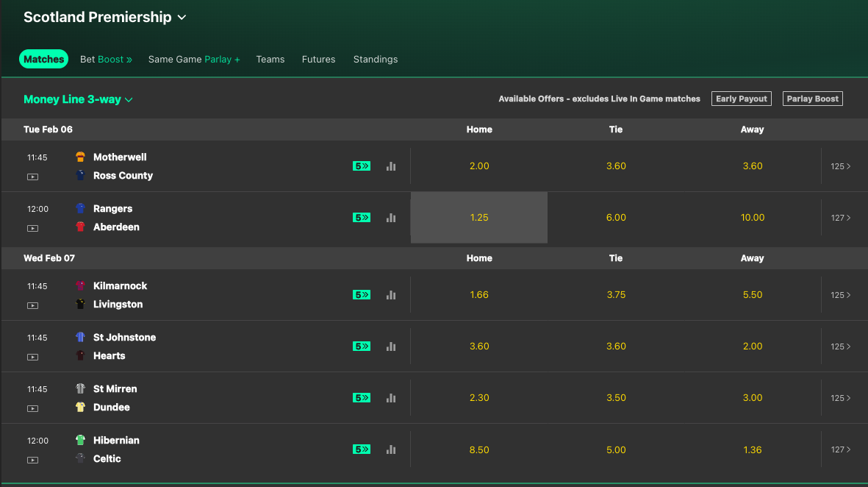Open the Bet Boost icon for Motherwell match
This screenshot has height=487, width=868.
[362, 166]
